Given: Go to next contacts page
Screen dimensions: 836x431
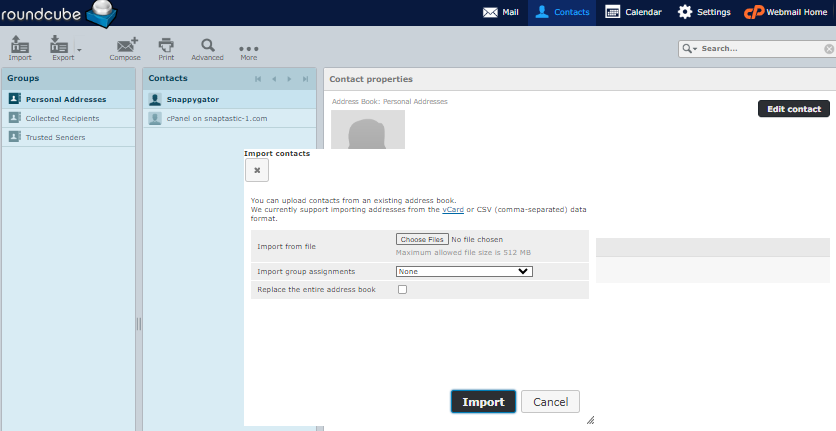Looking at the screenshot, I should tap(290, 79).
